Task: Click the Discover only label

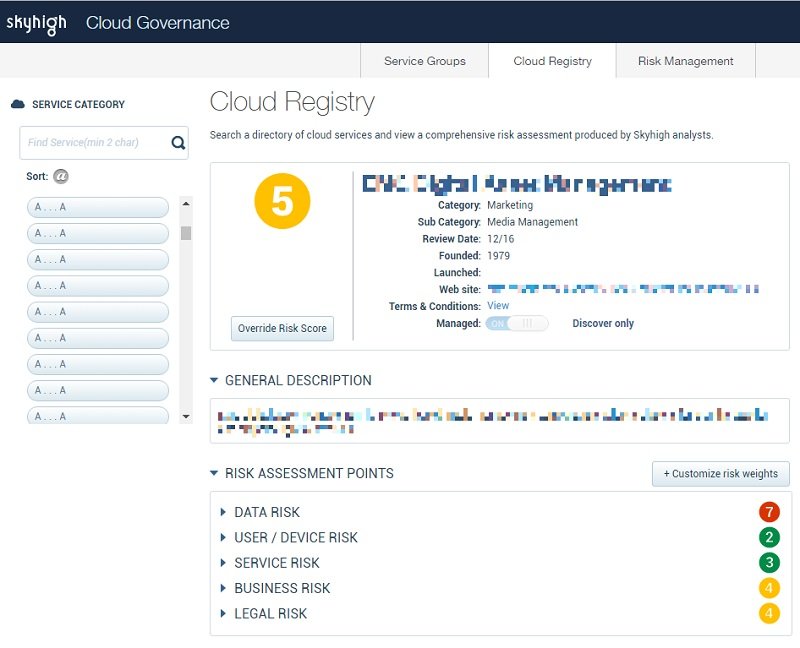Action: [603, 323]
